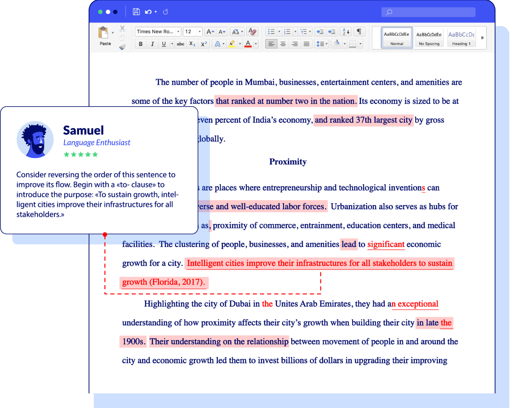Select the Format Painter brush
Screen dimensions: 532x408
pyautogui.click(x=122, y=47)
